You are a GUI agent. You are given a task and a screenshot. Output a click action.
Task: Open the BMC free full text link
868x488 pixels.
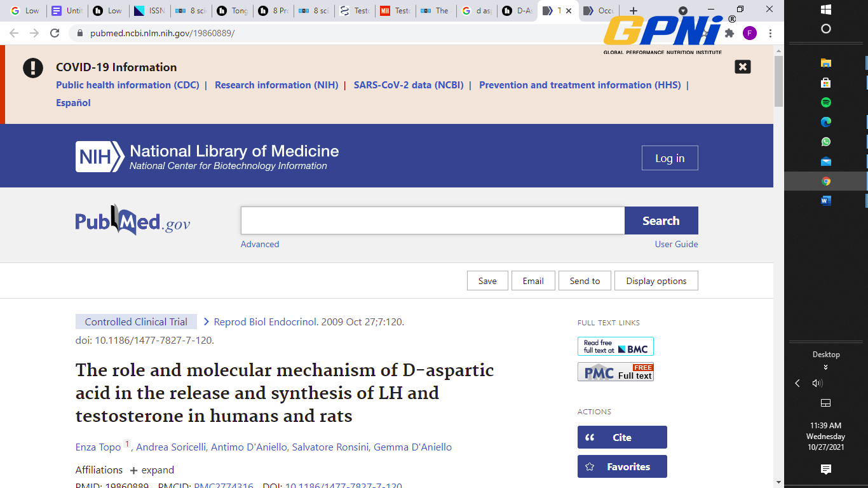(615, 346)
